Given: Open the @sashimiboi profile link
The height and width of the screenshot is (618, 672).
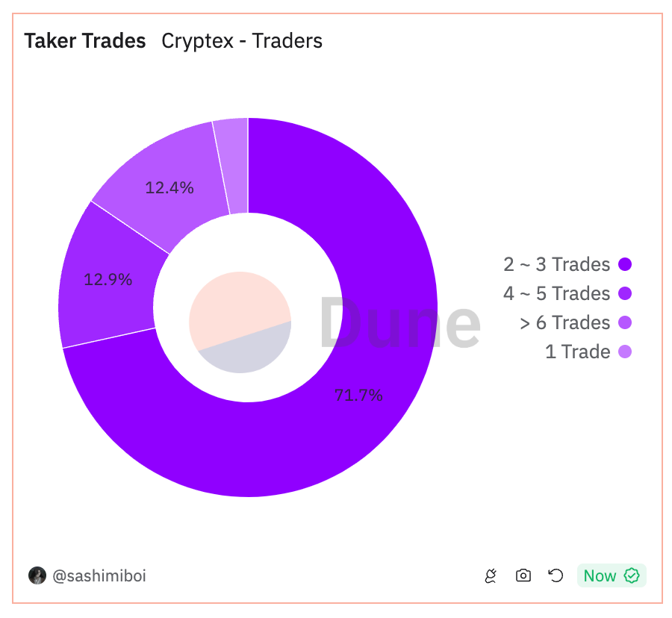Looking at the screenshot, I should 99,575.
